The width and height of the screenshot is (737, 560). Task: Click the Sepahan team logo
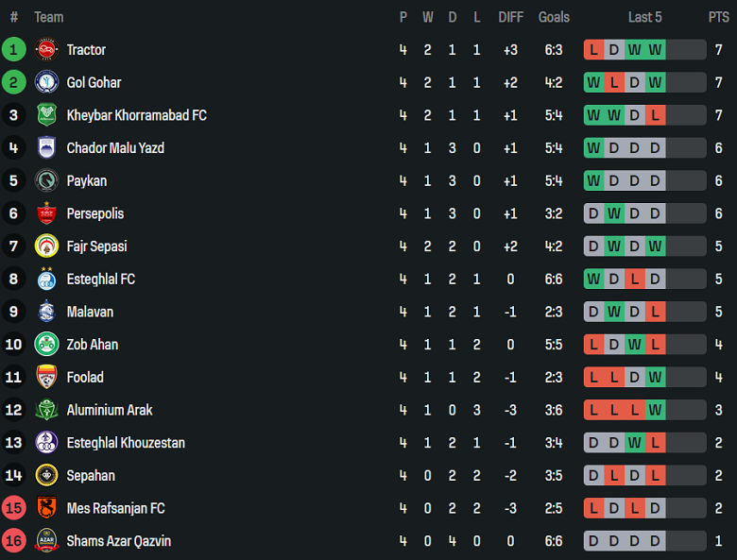46,476
